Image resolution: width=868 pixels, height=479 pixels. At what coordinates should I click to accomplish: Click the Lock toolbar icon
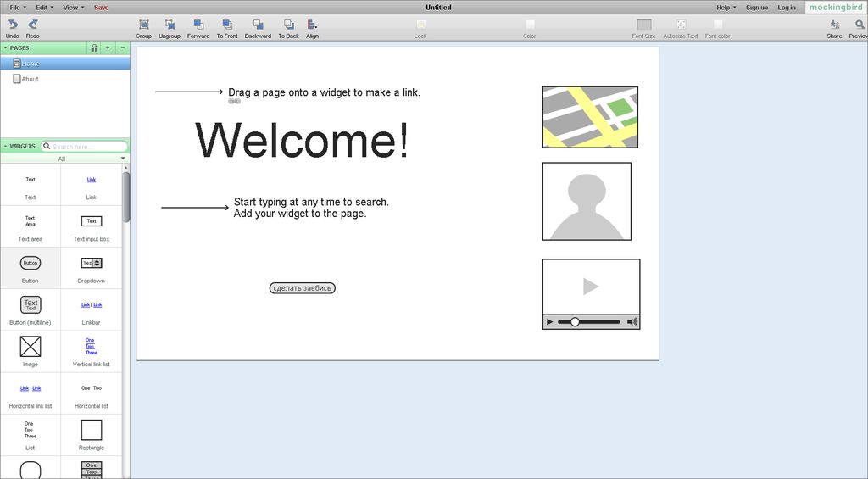420,25
